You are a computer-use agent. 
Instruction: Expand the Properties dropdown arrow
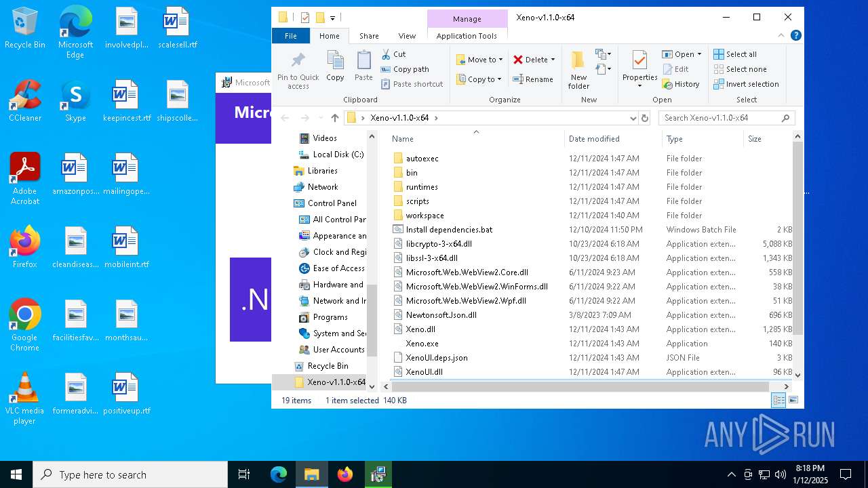[639, 86]
